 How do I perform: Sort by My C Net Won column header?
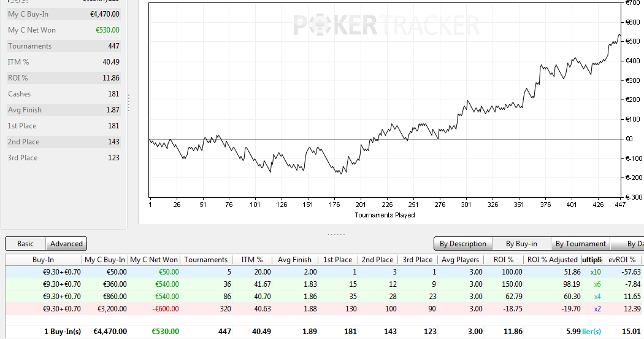coord(154,260)
